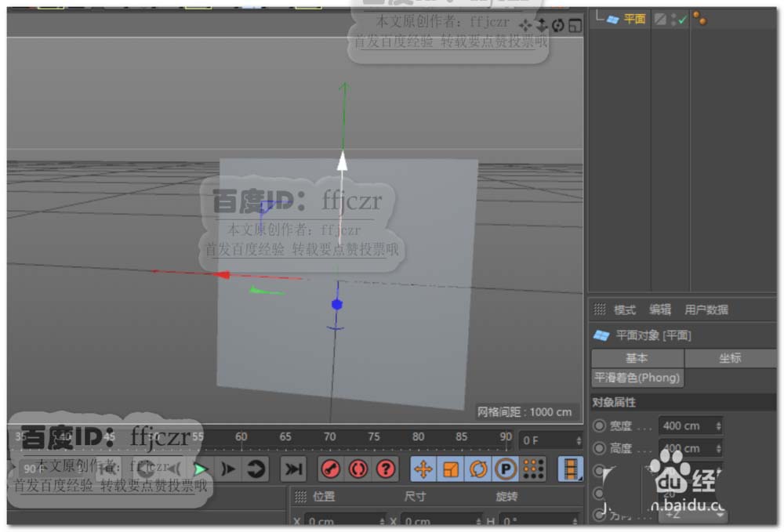Click the viewport rotate camera icon
This screenshot has height=532, width=784.
pyautogui.click(x=558, y=25)
